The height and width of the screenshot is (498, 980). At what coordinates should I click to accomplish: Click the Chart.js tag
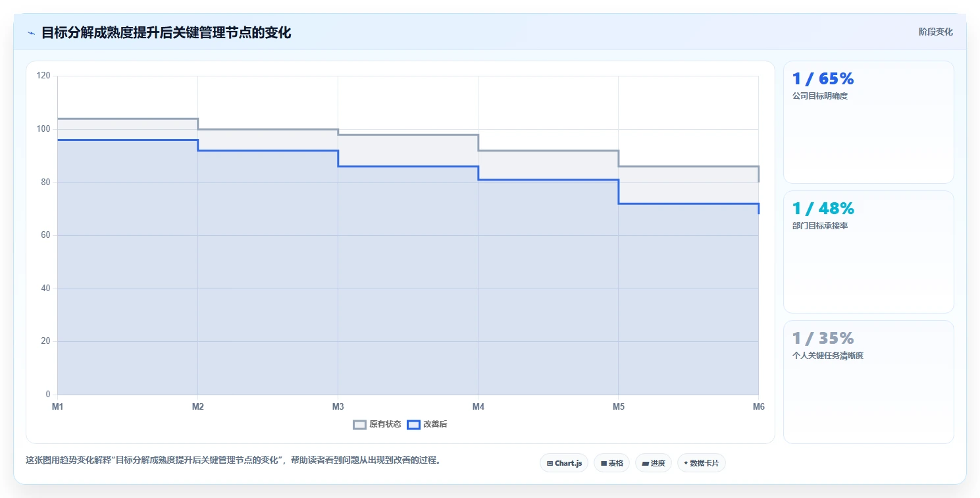564,463
